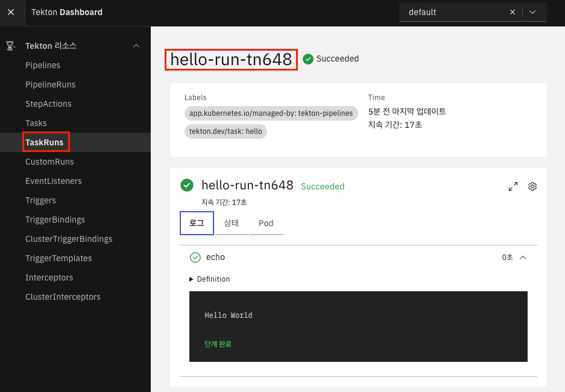Click the echo step success icon
Viewport: 565px width, 392px height.
click(x=195, y=258)
